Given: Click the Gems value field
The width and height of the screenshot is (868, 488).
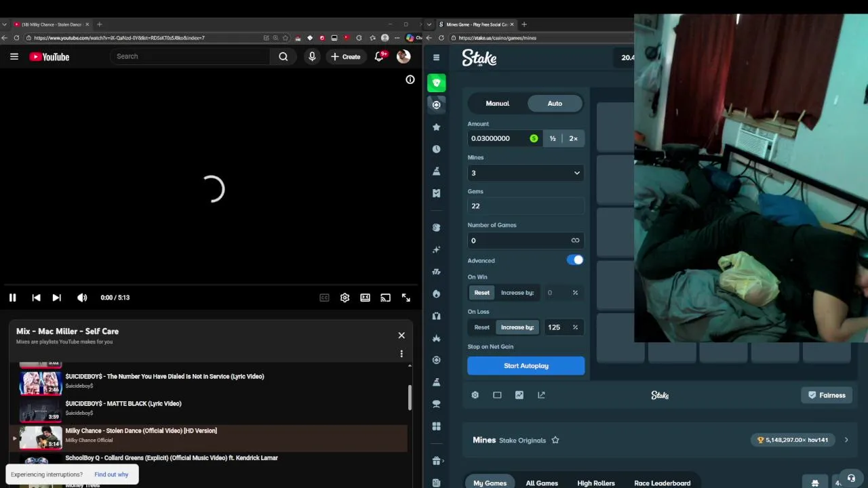Looking at the screenshot, I should 526,206.
